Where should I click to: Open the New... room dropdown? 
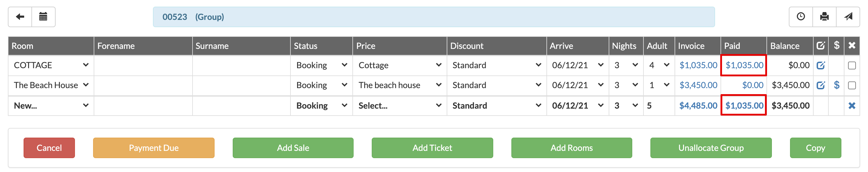click(50, 106)
